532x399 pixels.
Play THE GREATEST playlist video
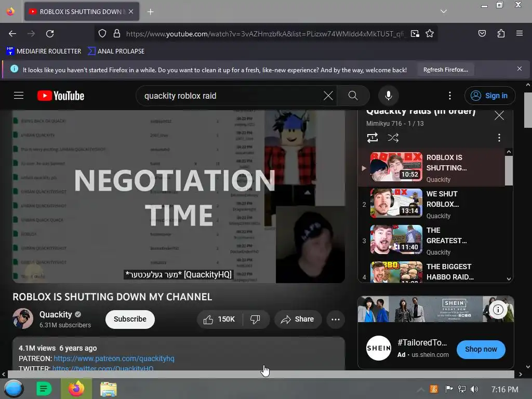point(432,240)
